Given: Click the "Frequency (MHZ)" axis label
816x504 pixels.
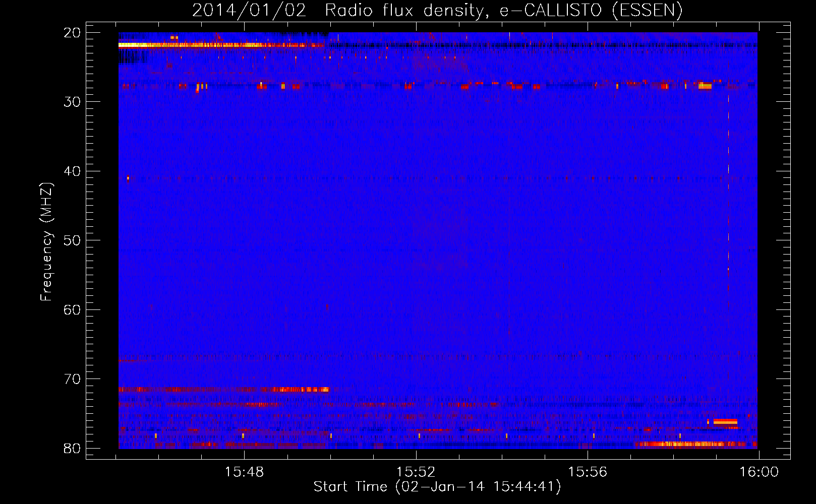Looking at the screenshot, I should coord(46,242).
